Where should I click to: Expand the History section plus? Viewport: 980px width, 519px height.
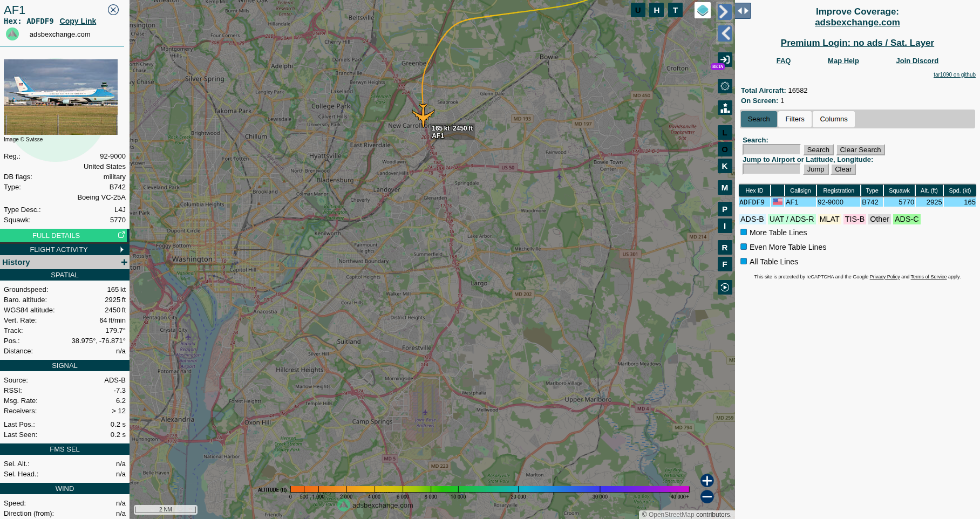coord(124,262)
